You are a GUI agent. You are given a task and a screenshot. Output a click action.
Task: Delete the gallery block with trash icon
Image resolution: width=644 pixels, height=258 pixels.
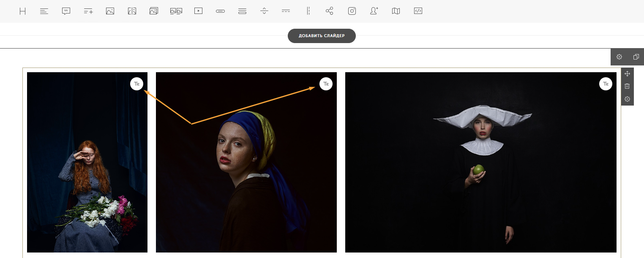click(627, 86)
